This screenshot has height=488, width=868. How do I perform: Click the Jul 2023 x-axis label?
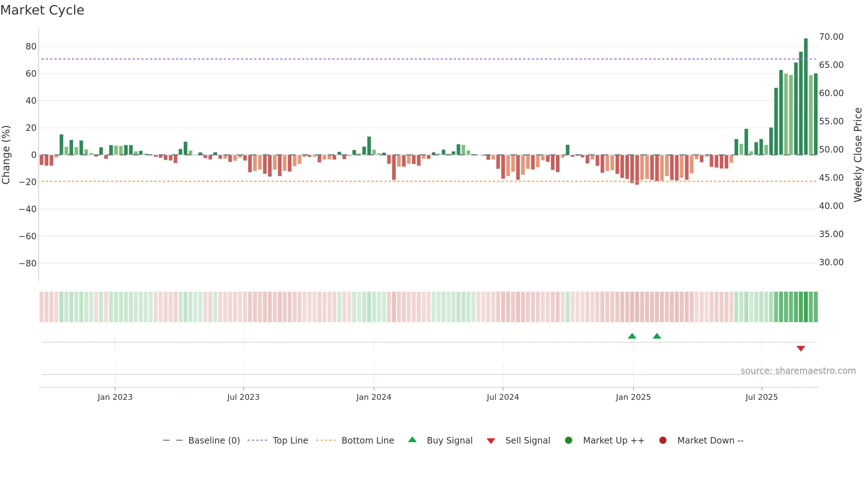[x=243, y=397]
